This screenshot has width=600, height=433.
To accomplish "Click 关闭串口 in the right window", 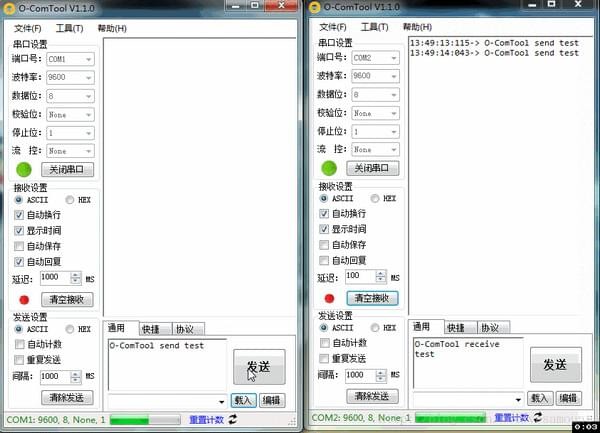I will tap(373, 168).
